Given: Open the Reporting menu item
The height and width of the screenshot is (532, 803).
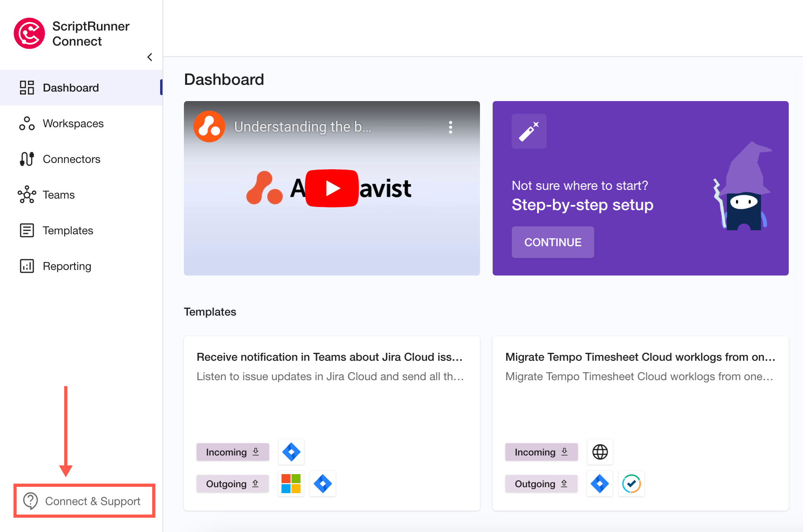Looking at the screenshot, I should click(x=81, y=266).
